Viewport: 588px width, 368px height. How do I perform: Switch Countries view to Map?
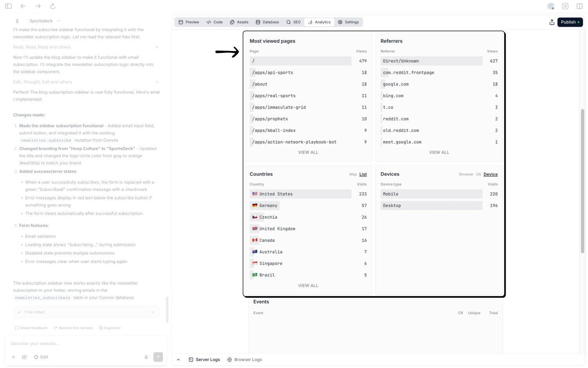(353, 174)
